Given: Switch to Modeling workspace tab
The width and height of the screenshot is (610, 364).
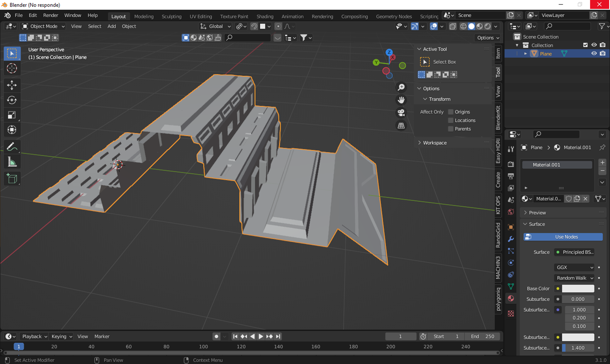Looking at the screenshot, I should [144, 16].
